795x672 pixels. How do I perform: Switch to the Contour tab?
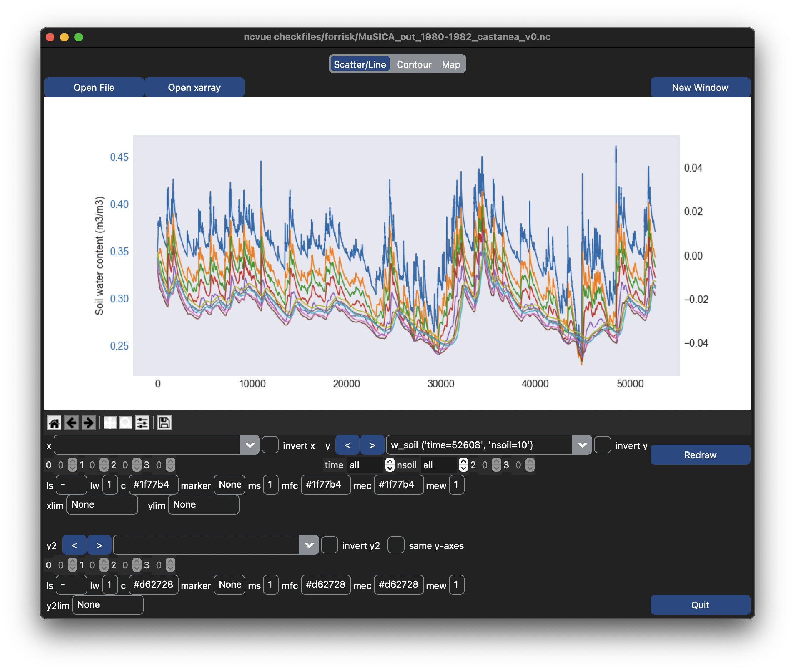coord(414,64)
